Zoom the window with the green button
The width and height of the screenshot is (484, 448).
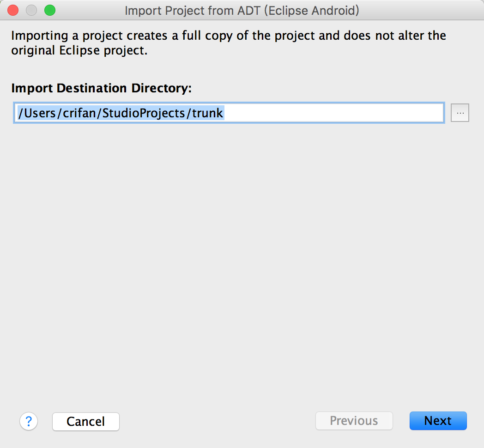click(49, 10)
